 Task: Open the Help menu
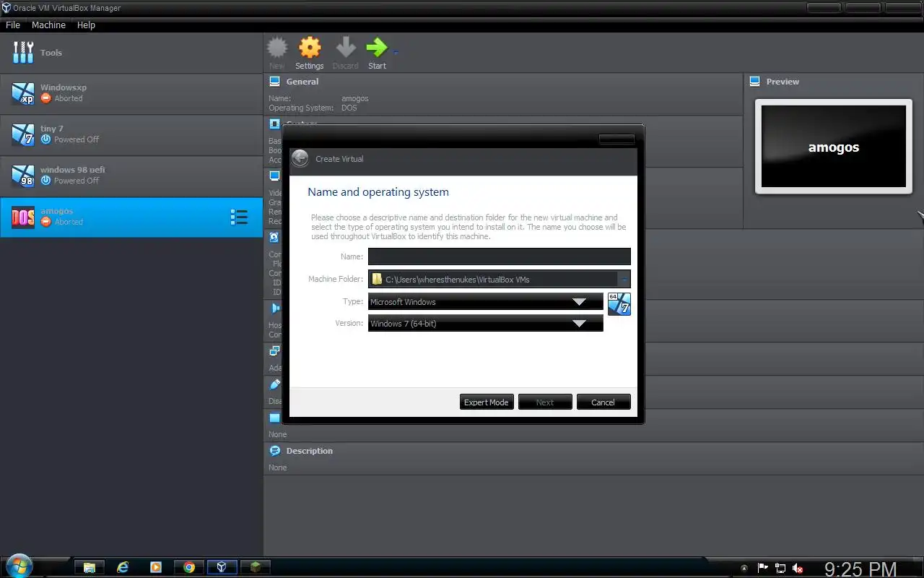[86, 25]
